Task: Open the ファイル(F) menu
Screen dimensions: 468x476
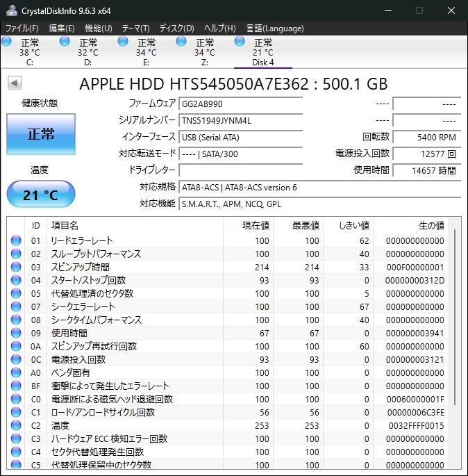Action: click(x=22, y=28)
